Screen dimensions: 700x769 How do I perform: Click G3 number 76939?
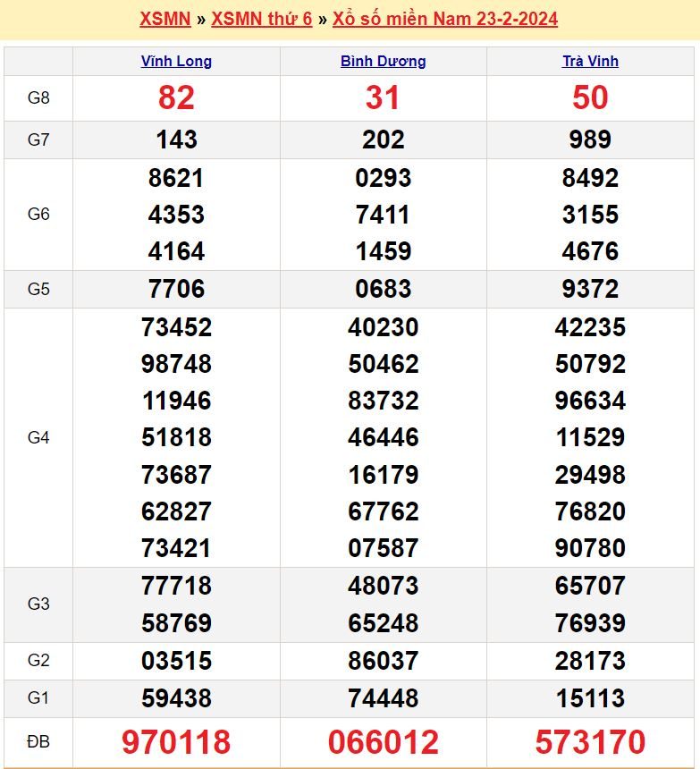click(x=590, y=623)
